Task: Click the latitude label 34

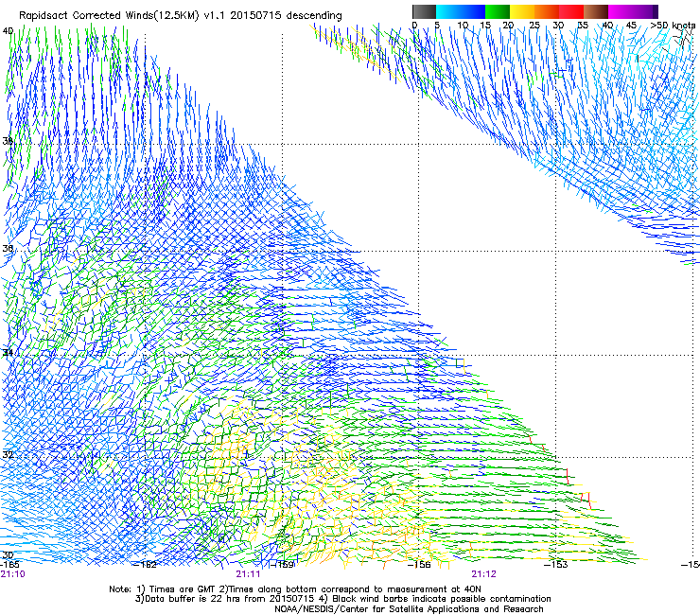Action: (8, 352)
